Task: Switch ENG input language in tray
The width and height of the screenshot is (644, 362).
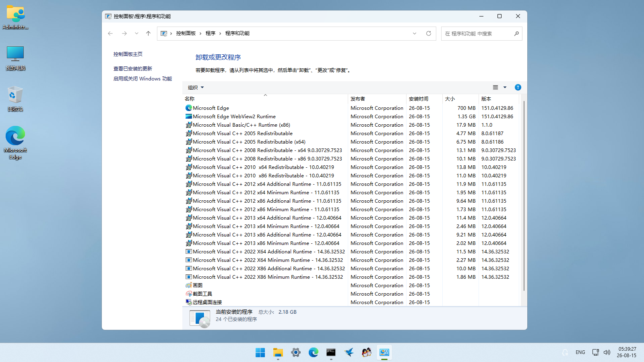Action: coord(580,352)
